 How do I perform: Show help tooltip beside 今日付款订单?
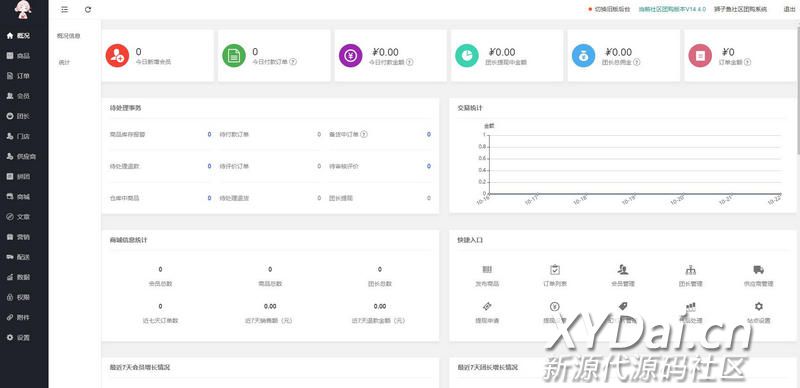pos(293,62)
